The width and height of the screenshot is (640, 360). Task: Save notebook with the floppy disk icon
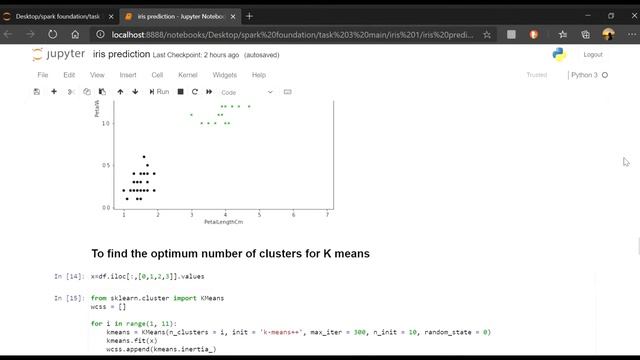click(37, 92)
